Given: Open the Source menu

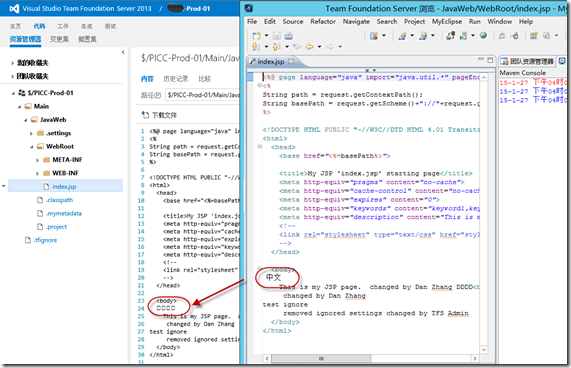Looking at the screenshot, I should pyautogui.click(x=293, y=21).
